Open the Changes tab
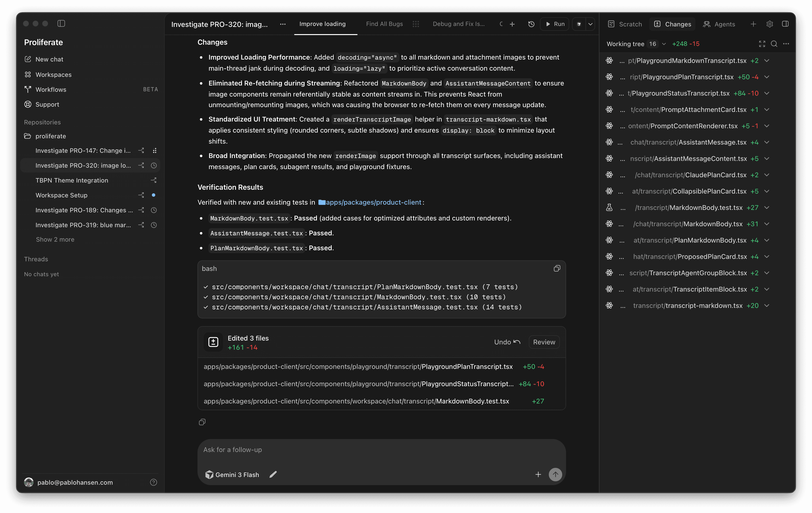812x513 pixels. point(673,24)
